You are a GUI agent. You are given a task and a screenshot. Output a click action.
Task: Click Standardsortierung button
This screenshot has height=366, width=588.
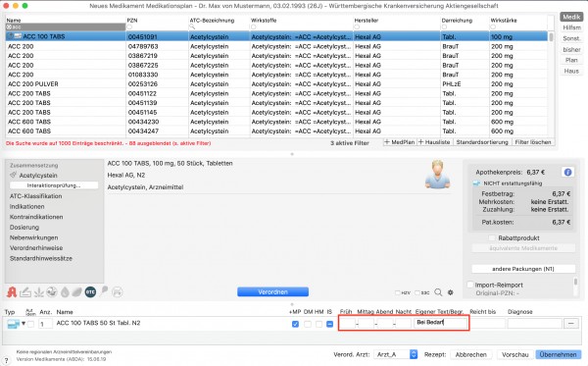coord(482,142)
